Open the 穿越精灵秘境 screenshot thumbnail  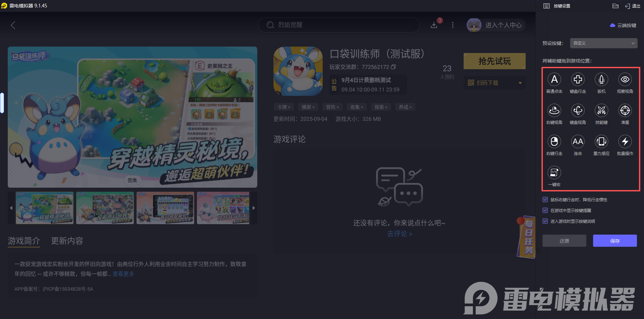pos(45,208)
